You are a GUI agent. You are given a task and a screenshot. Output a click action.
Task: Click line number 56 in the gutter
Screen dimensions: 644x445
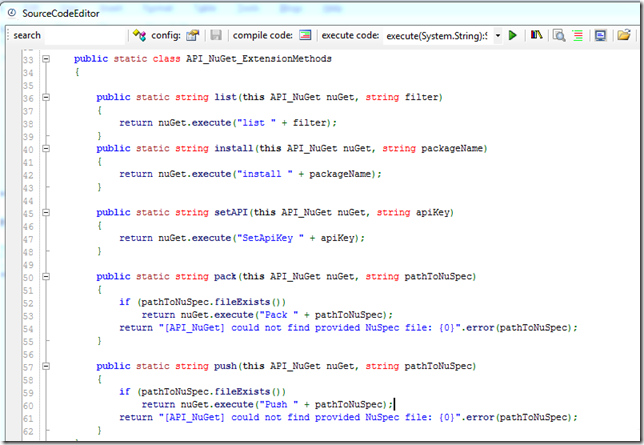coord(28,355)
